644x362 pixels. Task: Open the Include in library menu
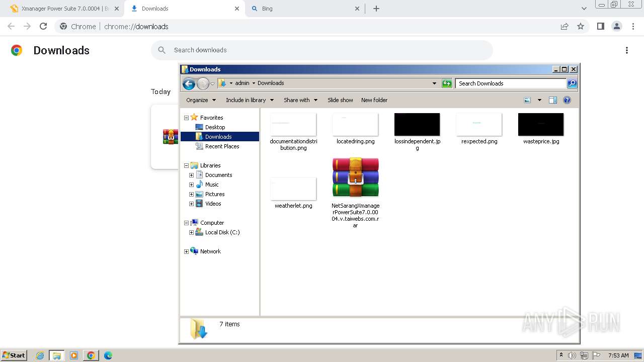250,100
